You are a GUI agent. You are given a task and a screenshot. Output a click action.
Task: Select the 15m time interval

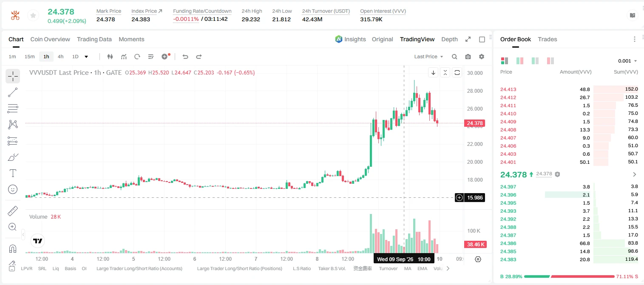tap(29, 57)
